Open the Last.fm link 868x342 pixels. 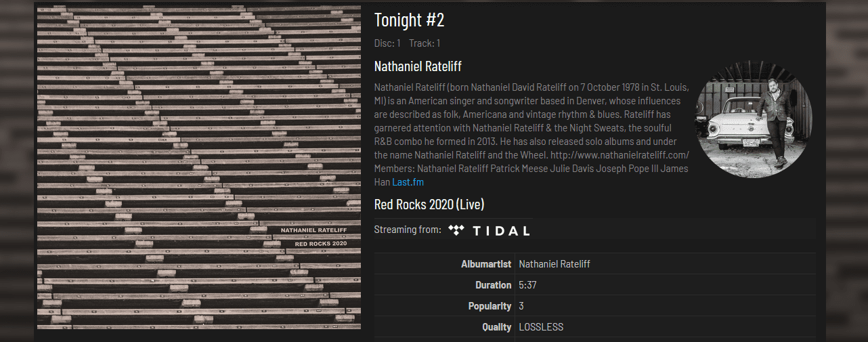pos(408,182)
